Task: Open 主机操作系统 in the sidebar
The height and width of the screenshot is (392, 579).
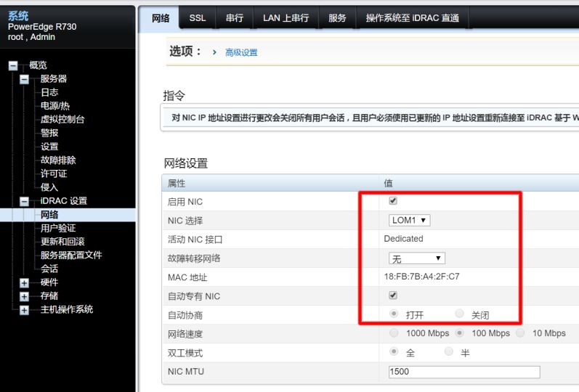Action: [66, 310]
